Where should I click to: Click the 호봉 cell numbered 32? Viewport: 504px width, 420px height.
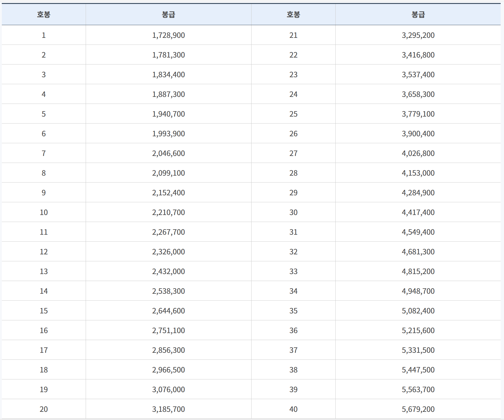pyautogui.click(x=293, y=252)
